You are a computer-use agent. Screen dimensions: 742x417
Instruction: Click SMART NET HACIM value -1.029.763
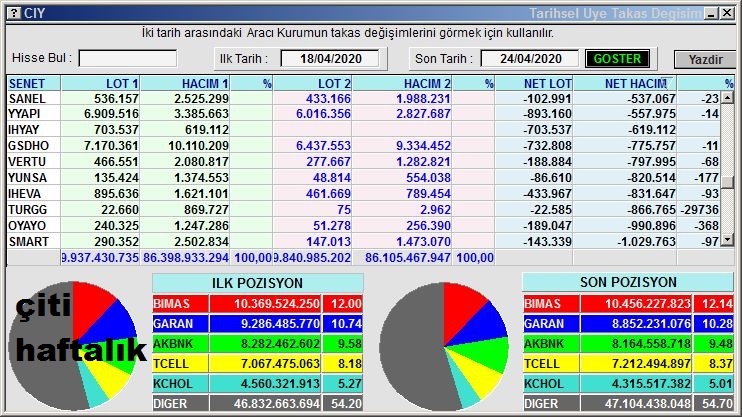click(646, 241)
